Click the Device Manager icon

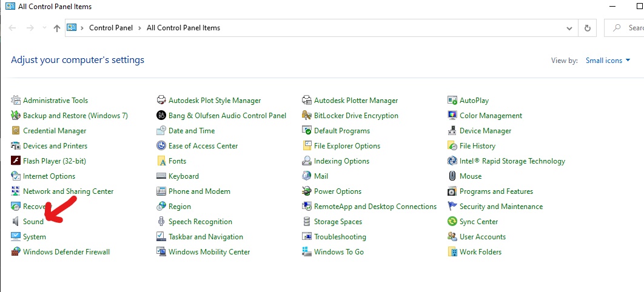coord(452,131)
